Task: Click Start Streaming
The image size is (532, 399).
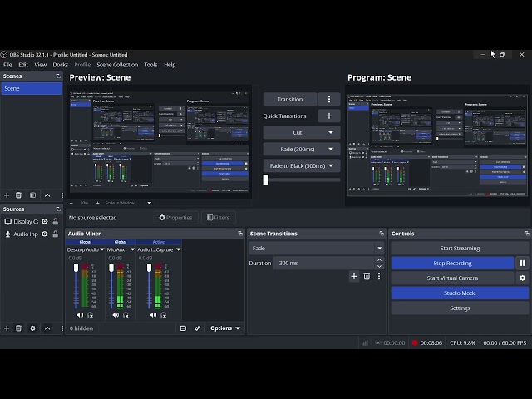Action: pos(460,248)
